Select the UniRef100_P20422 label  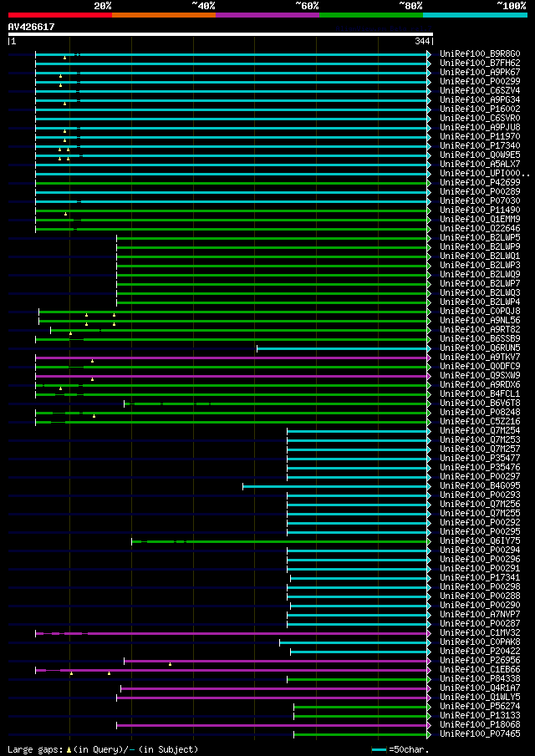480,652
